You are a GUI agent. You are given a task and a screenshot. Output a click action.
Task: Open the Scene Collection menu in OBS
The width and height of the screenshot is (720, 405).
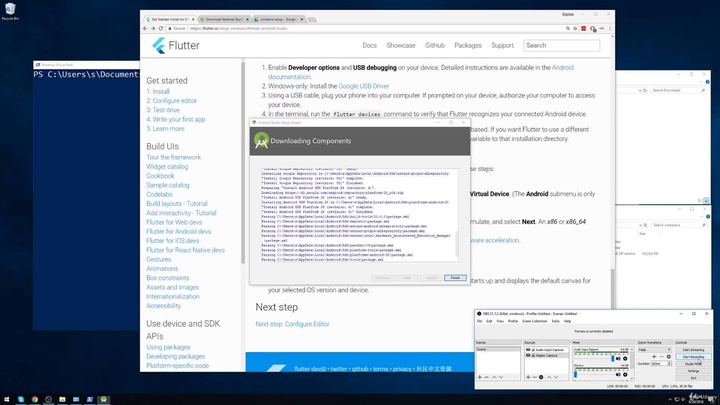pos(532,321)
